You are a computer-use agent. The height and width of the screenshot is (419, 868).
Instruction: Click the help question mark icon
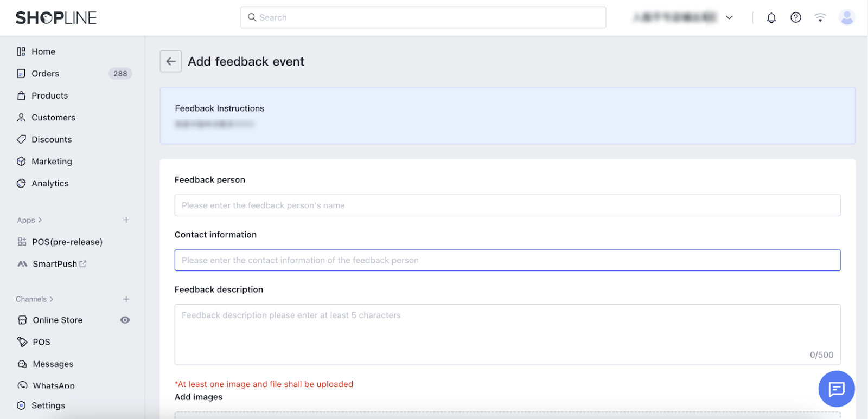click(x=795, y=18)
